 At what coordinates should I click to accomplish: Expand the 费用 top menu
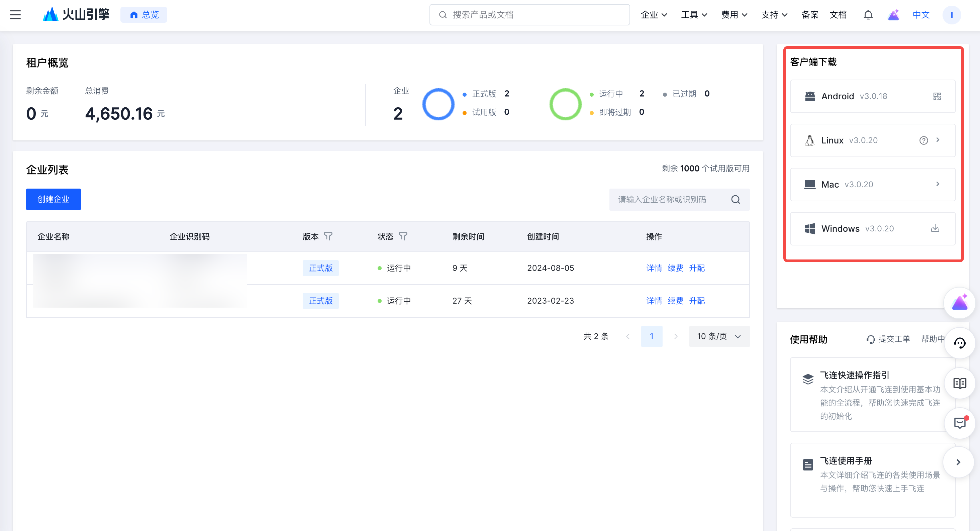[x=734, y=15]
